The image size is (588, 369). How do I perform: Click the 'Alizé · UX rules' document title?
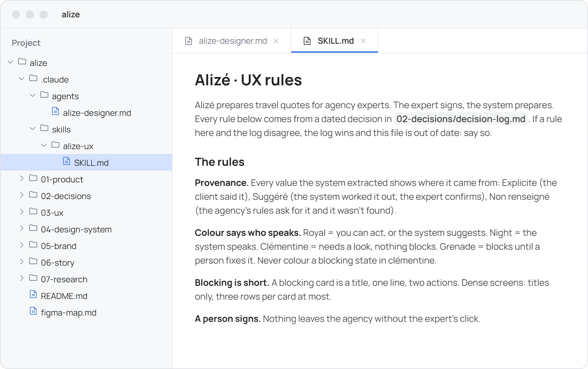click(x=248, y=80)
